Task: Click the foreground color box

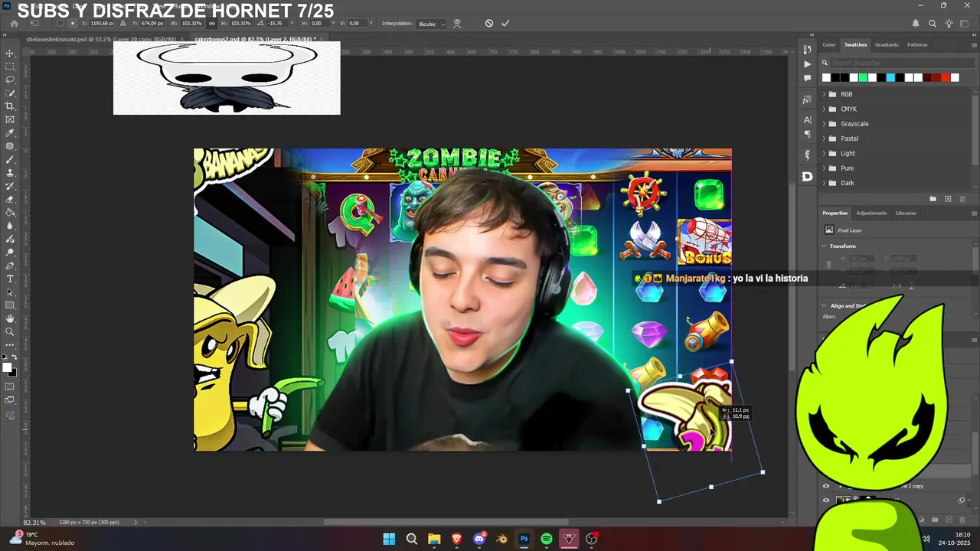Action: (x=7, y=367)
